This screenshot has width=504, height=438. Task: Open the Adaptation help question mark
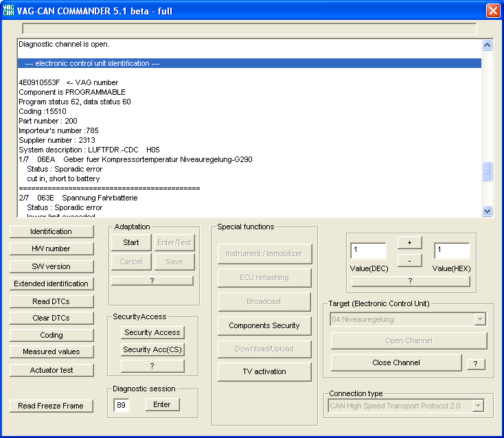[x=152, y=281]
